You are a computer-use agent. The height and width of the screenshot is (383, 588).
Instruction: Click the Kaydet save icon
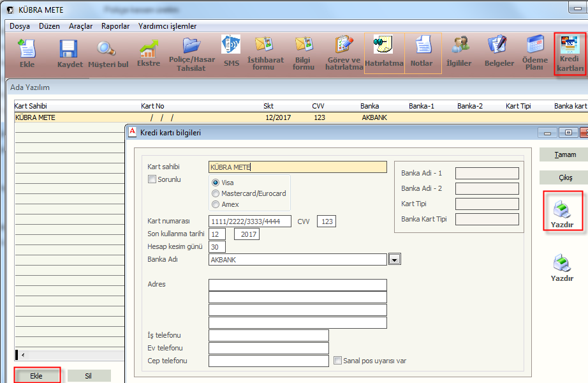70,54
